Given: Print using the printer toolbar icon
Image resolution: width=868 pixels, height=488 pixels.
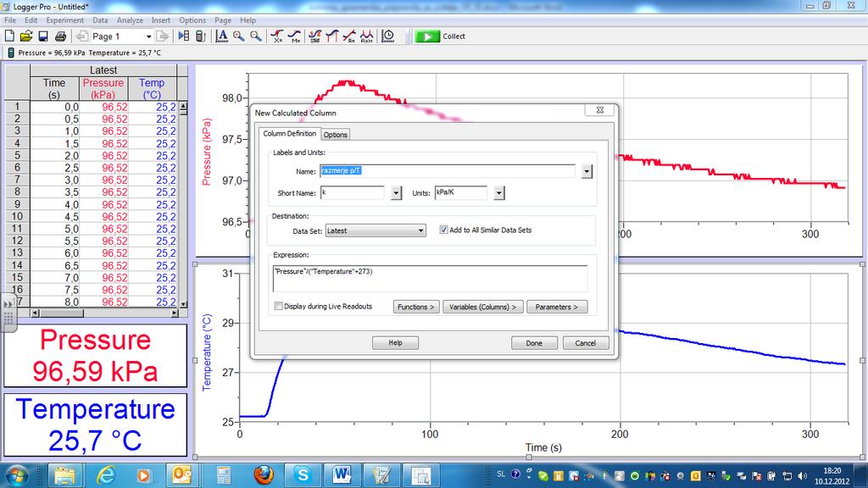Looking at the screenshot, I should tap(60, 36).
